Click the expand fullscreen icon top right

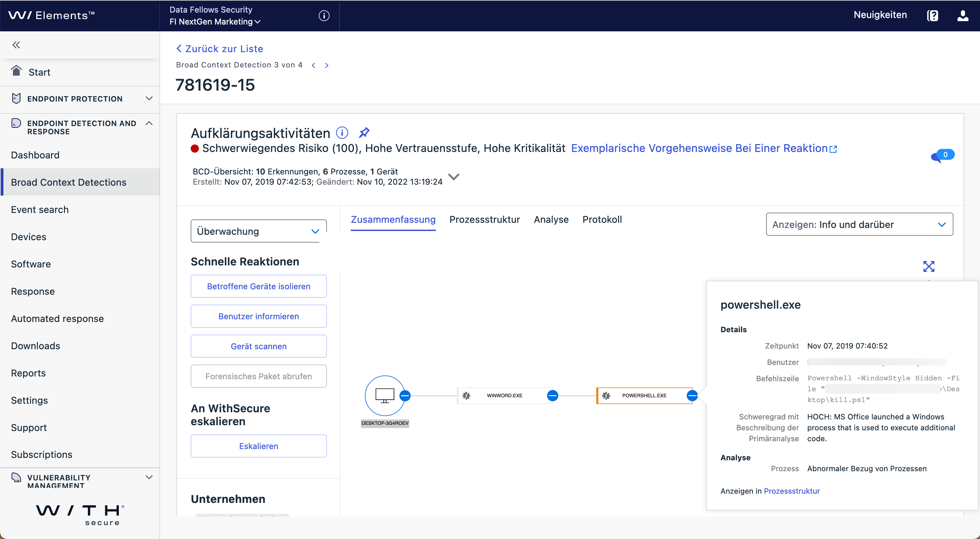929,266
